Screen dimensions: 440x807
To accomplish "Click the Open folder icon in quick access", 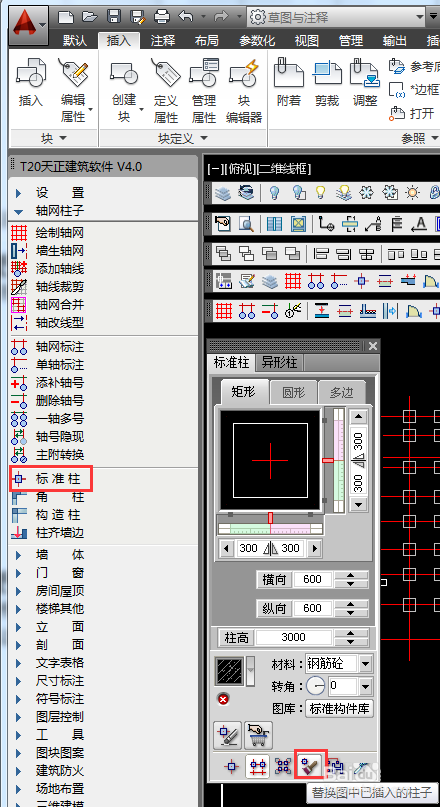I will pos(90,17).
